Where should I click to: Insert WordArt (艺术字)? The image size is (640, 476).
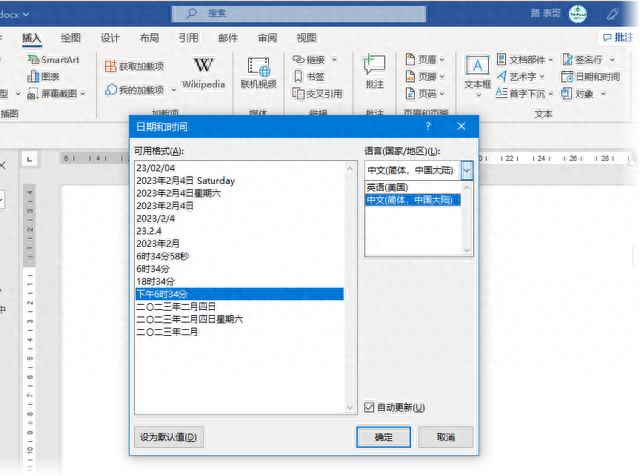click(517, 76)
